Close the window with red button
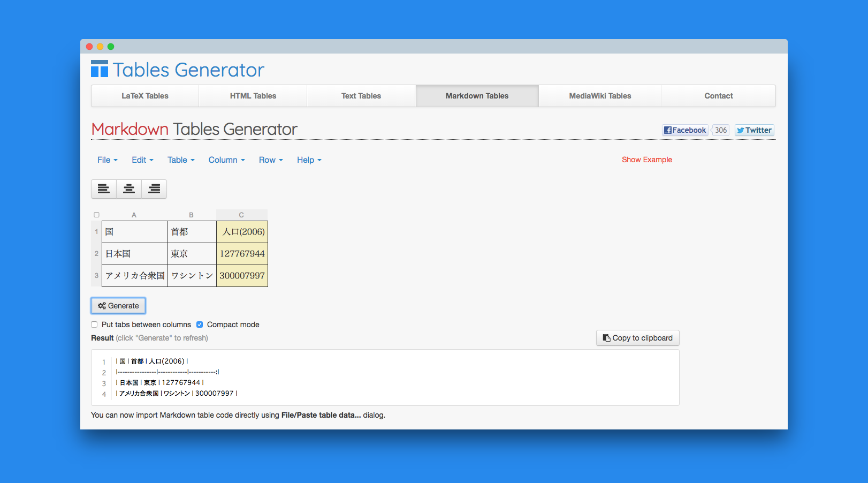868x483 pixels. pos(89,47)
